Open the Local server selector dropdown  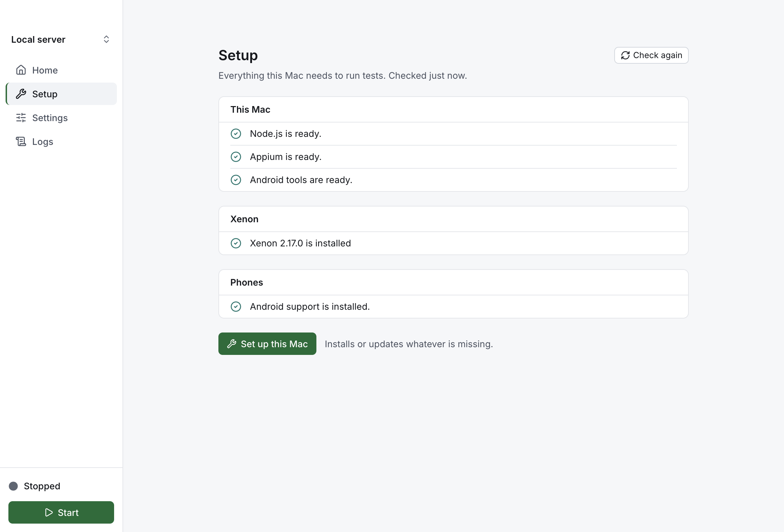61,39
